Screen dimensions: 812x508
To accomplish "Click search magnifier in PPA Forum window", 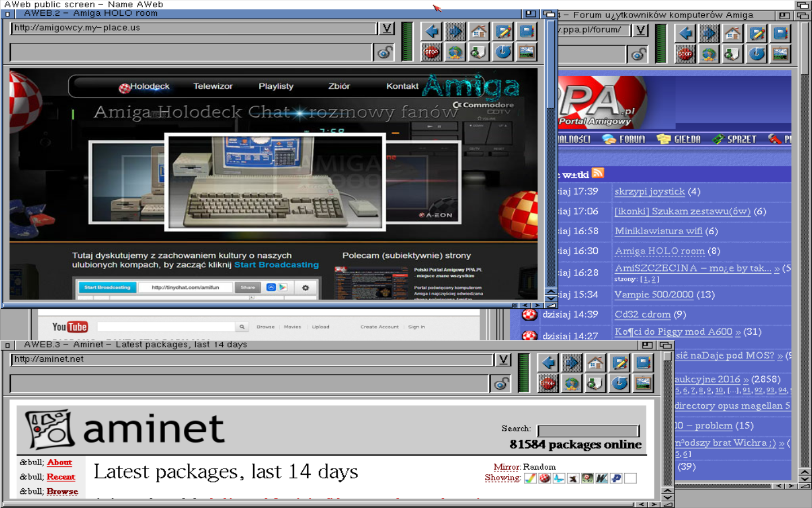I will pos(733,54).
